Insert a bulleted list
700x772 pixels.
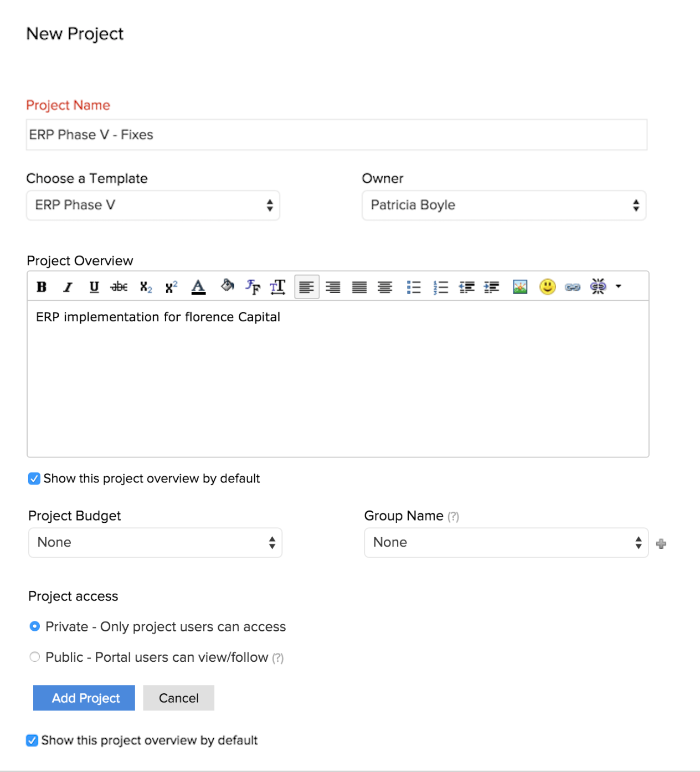pyautogui.click(x=414, y=287)
